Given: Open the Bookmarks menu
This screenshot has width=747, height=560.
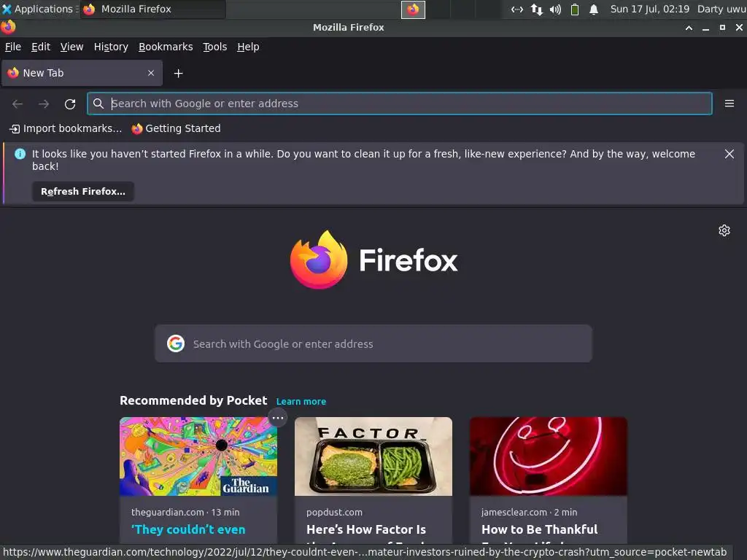Looking at the screenshot, I should (x=166, y=47).
